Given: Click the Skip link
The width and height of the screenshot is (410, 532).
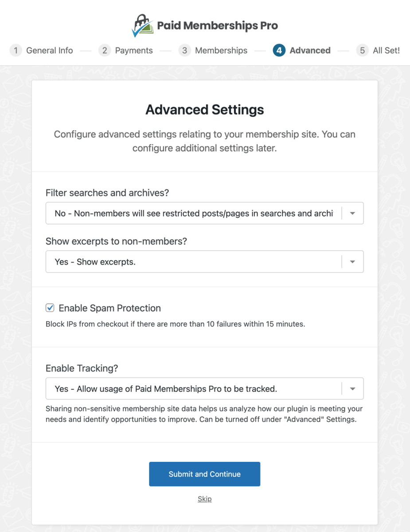Looking at the screenshot, I should coord(204,499).
